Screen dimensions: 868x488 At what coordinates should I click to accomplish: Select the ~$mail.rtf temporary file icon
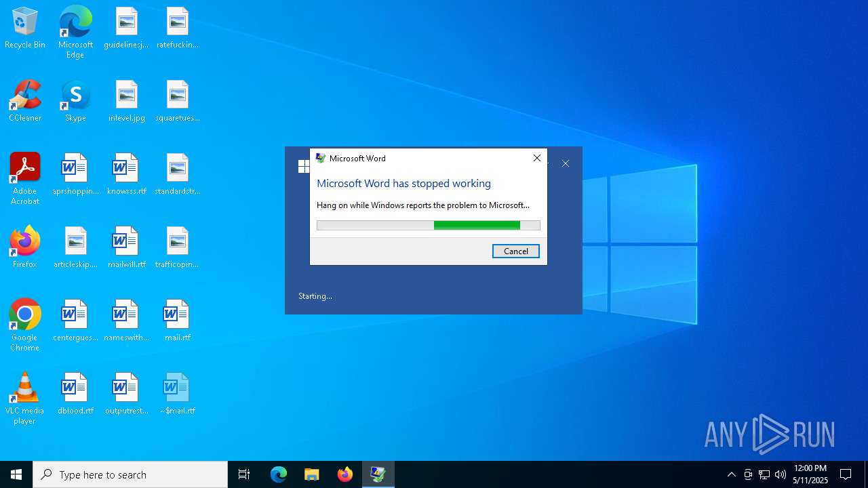(x=177, y=394)
